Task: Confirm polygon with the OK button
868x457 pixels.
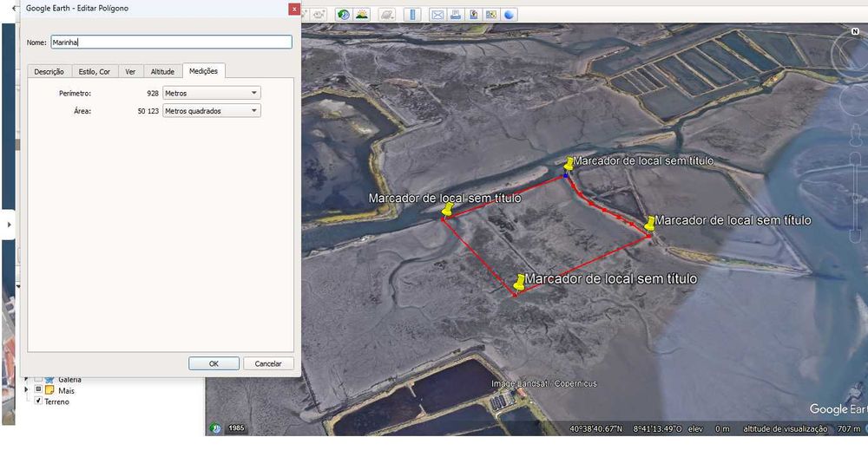Action: (x=214, y=363)
